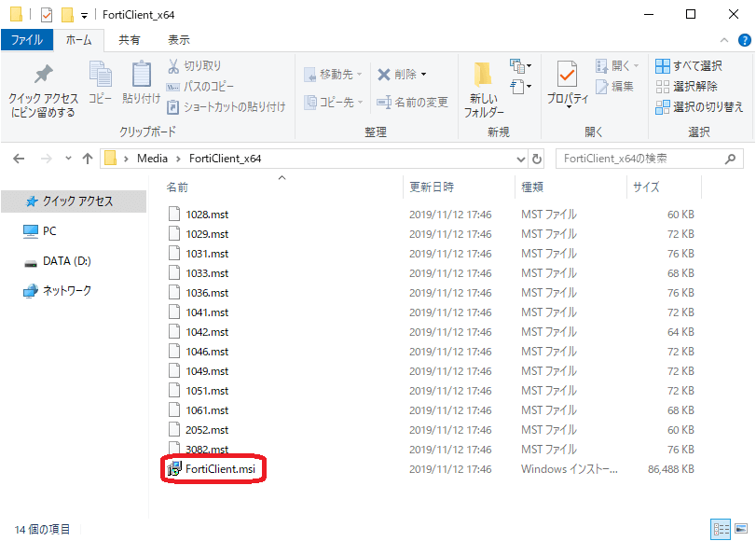Viewport: 756px width, 541px height.
Task: Open the 削除 (Delete) dropdown arrow
Action: (x=423, y=74)
